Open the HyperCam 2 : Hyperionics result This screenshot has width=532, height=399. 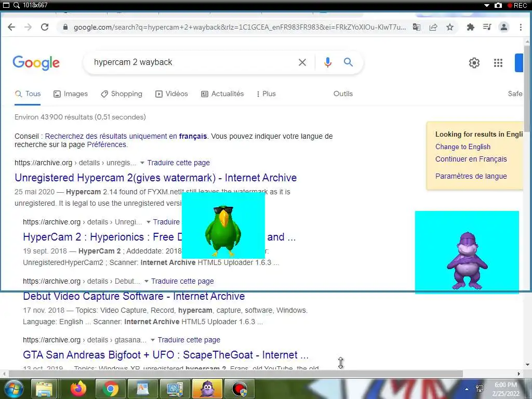[102, 237]
